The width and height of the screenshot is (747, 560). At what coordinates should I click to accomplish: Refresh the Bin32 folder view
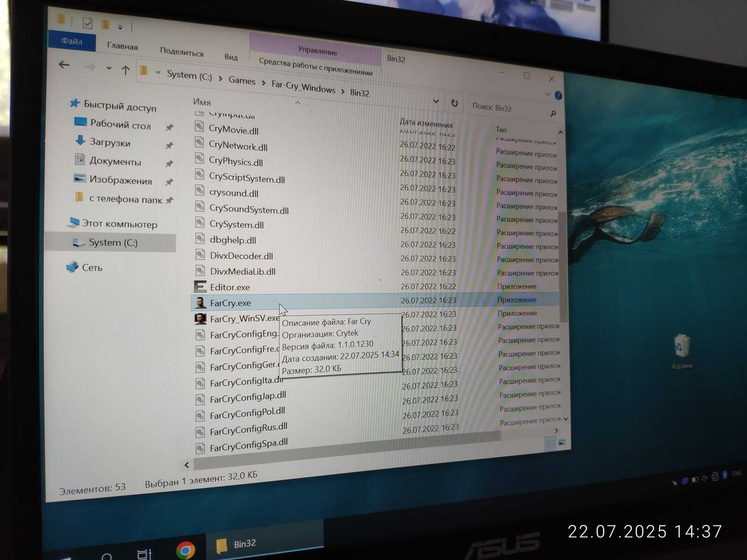coord(454,103)
